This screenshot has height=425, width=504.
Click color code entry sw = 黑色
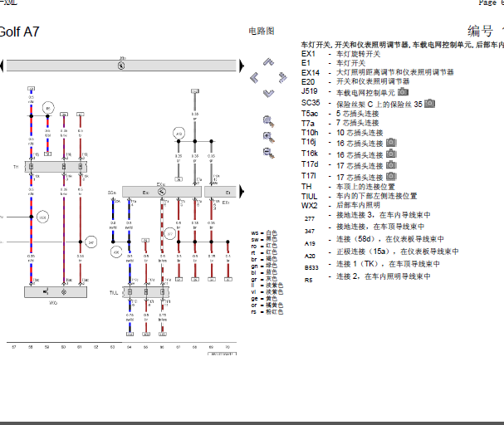coord(264,239)
